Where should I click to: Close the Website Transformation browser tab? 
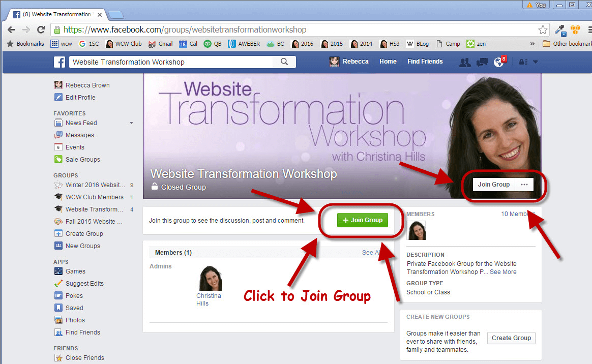click(x=100, y=15)
